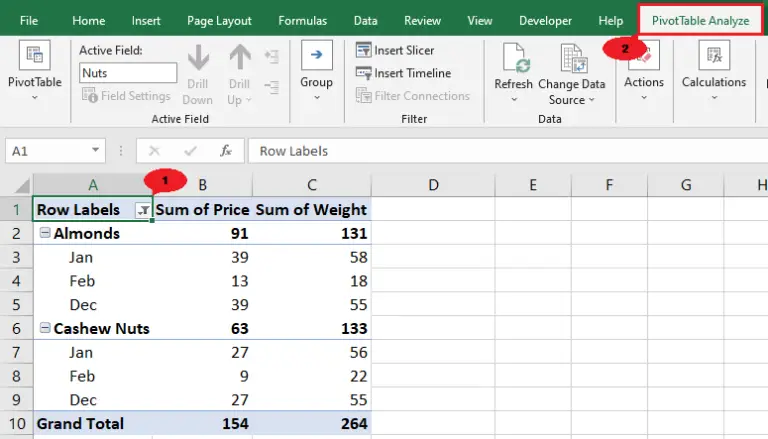Expand the PivotTable button chevron

click(x=35, y=98)
